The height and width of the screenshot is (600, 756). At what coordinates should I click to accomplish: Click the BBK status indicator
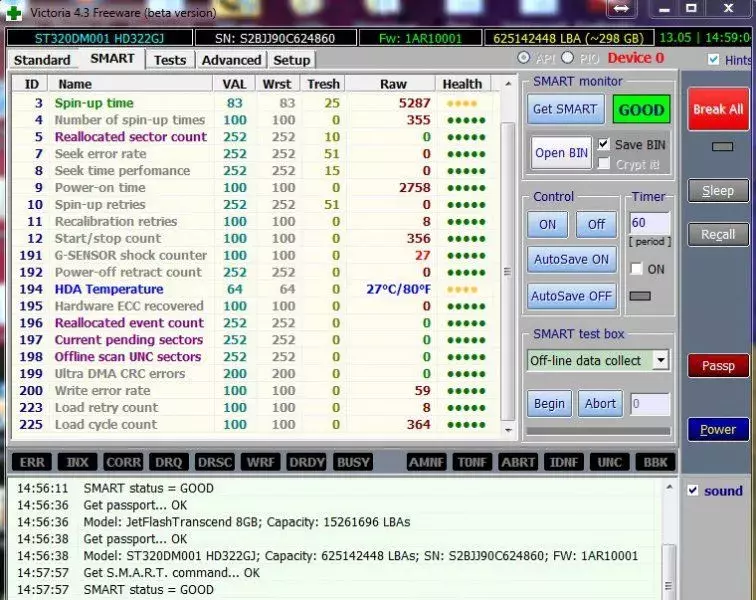[655, 462]
